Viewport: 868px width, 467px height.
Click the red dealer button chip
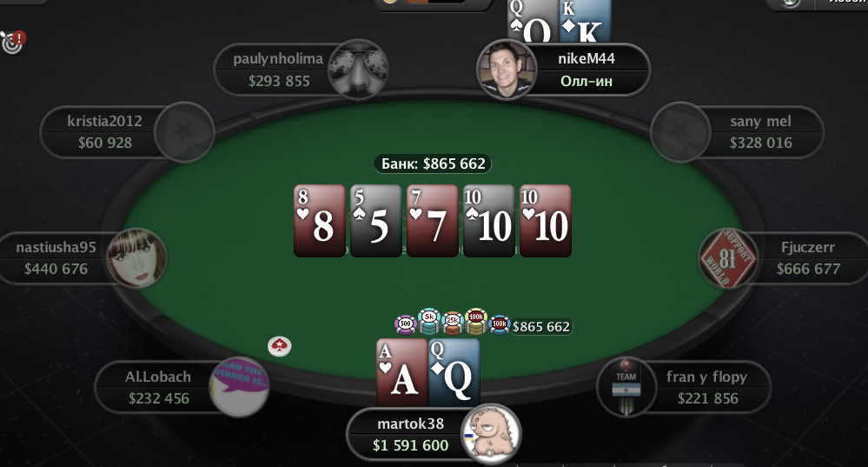pos(280,346)
